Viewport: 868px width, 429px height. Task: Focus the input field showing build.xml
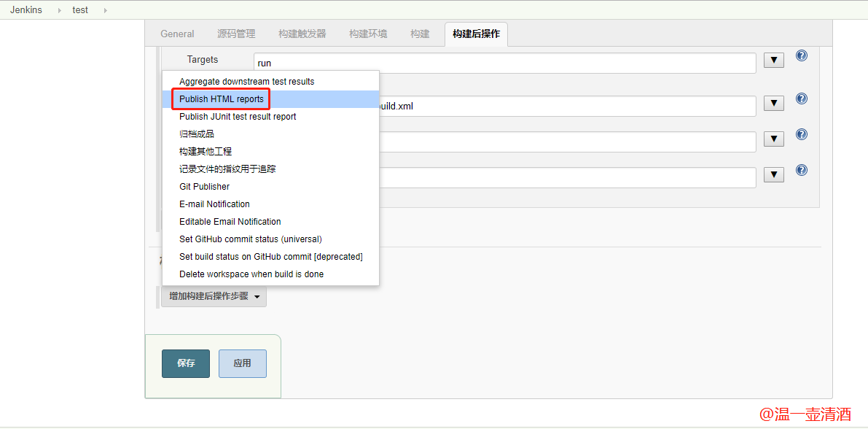568,107
